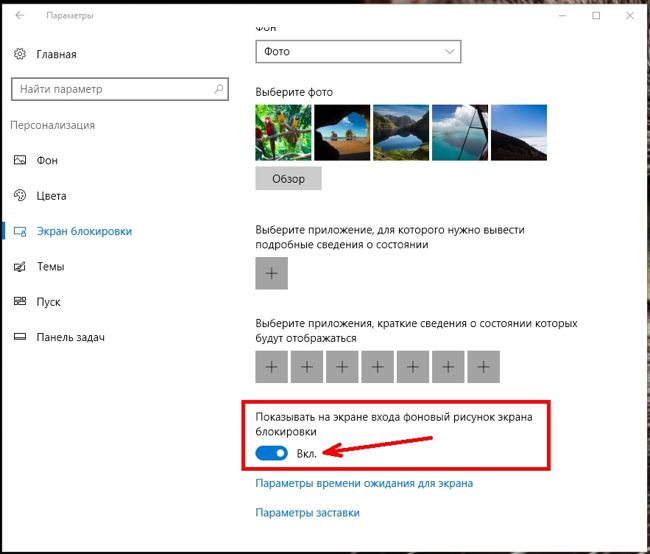Click the Обзор browse button

[x=288, y=179]
